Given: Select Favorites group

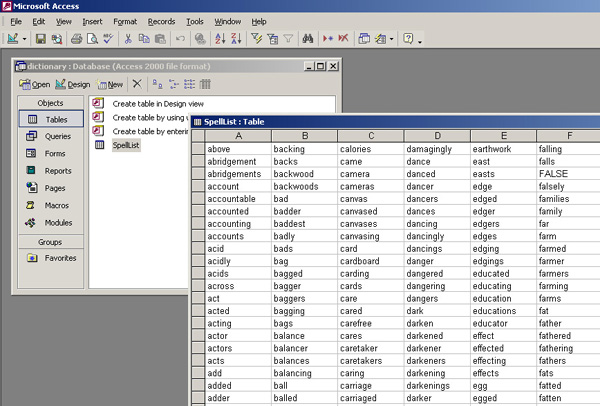Looking at the screenshot, I should click(x=51, y=258).
